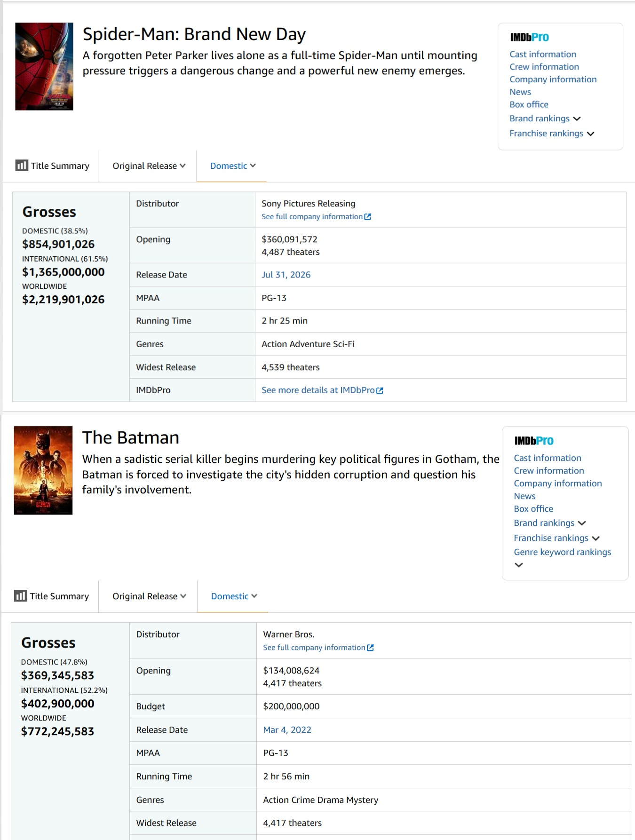635x840 pixels.
Task: Click external-link icon after 'See more details at IMDbPro'
Action: (x=380, y=390)
